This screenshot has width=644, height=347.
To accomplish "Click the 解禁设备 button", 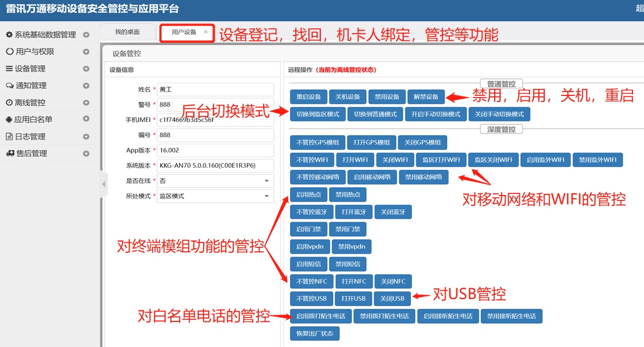I will coord(426,97).
